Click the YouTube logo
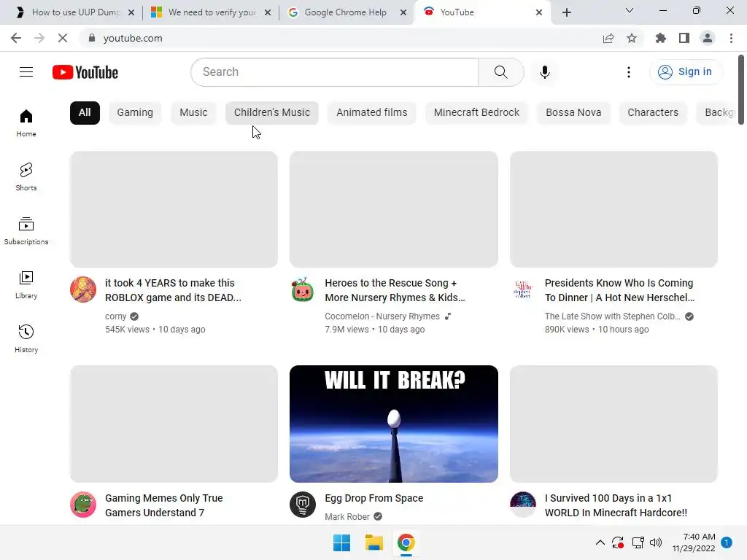 (x=85, y=72)
